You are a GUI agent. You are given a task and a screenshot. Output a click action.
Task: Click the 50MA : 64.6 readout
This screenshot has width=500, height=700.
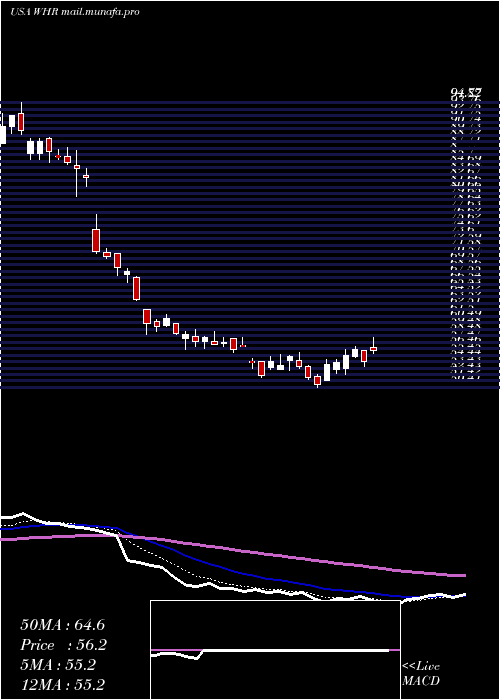(62, 625)
